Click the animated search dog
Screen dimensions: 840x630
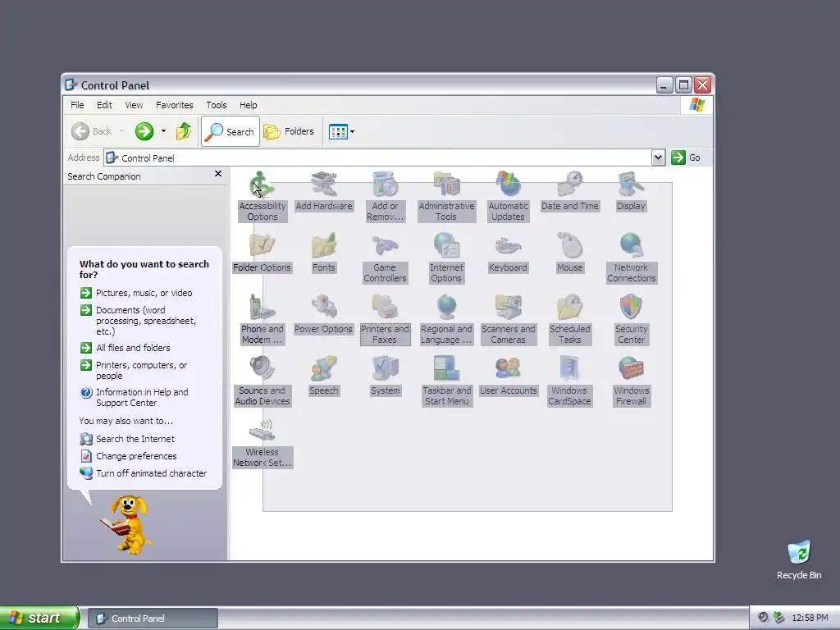tap(127, 524)
